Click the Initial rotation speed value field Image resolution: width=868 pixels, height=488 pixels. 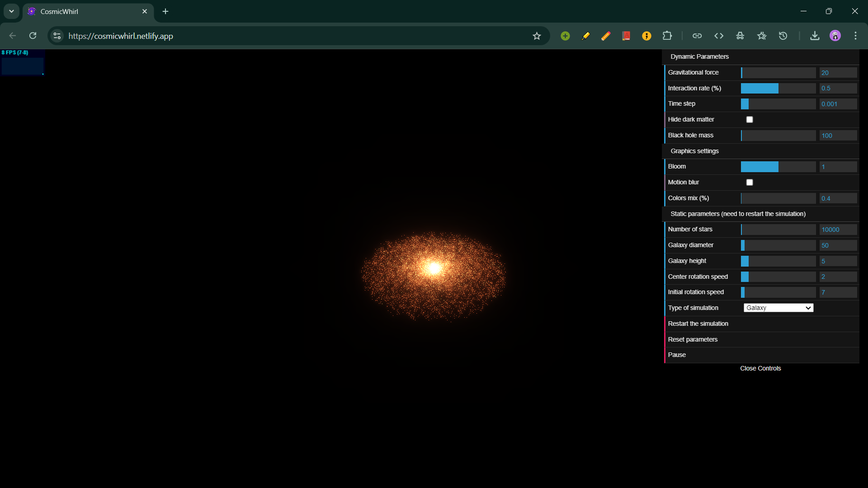[x=838, y=292]
